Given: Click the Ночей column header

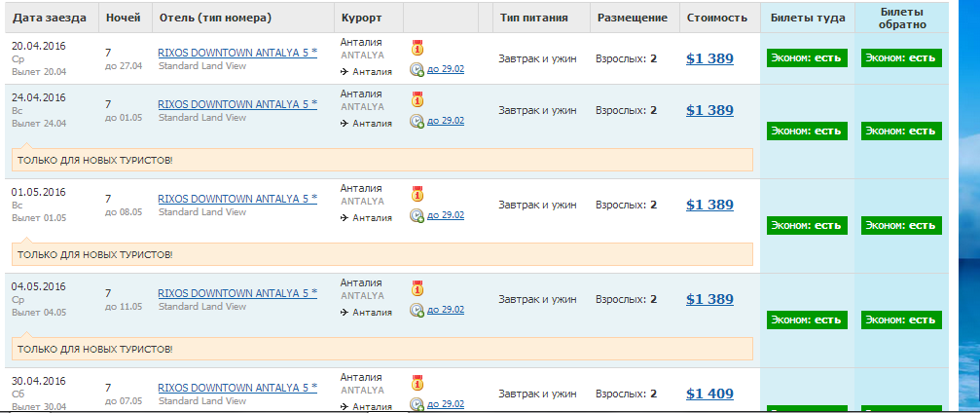Looking at the screenshot, I should click(x=122, y=19).
